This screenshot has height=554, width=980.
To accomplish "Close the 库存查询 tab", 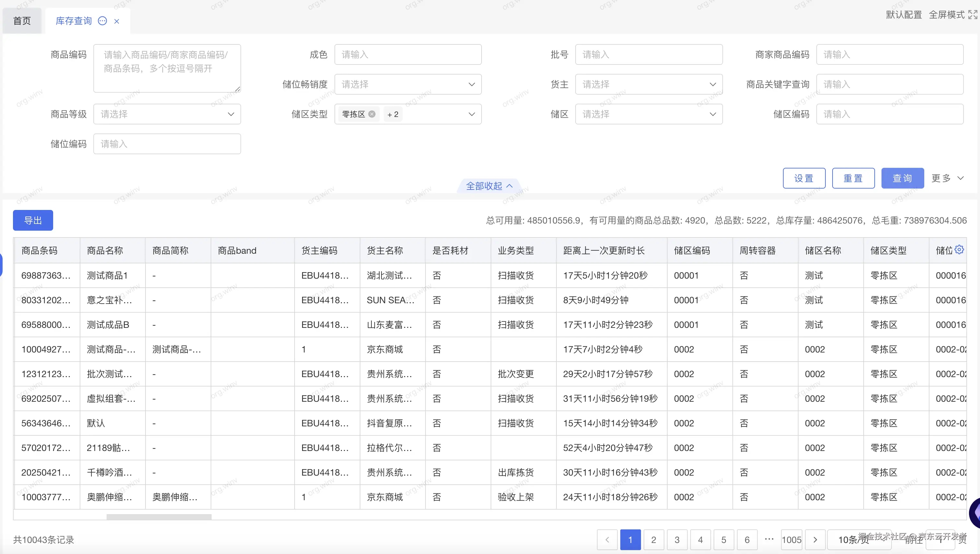I will pos(117,21).
